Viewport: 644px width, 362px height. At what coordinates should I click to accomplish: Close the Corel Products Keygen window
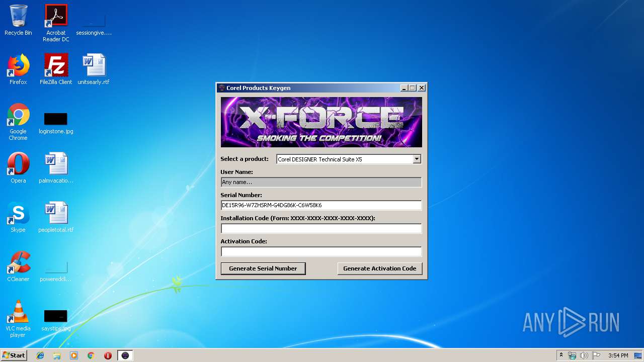422,88
